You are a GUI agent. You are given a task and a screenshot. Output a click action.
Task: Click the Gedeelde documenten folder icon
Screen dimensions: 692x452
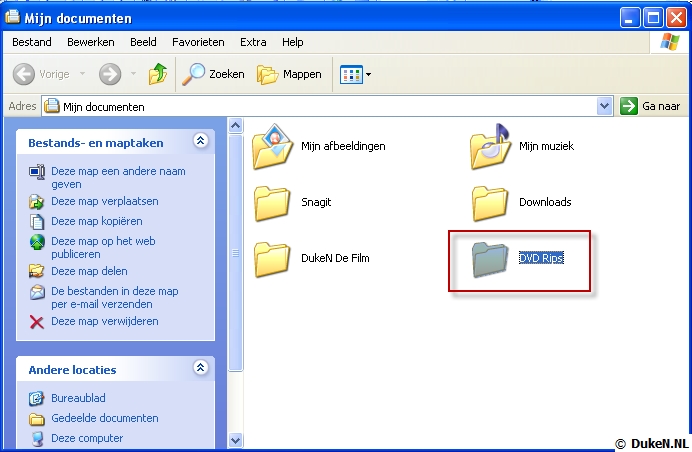37,419
